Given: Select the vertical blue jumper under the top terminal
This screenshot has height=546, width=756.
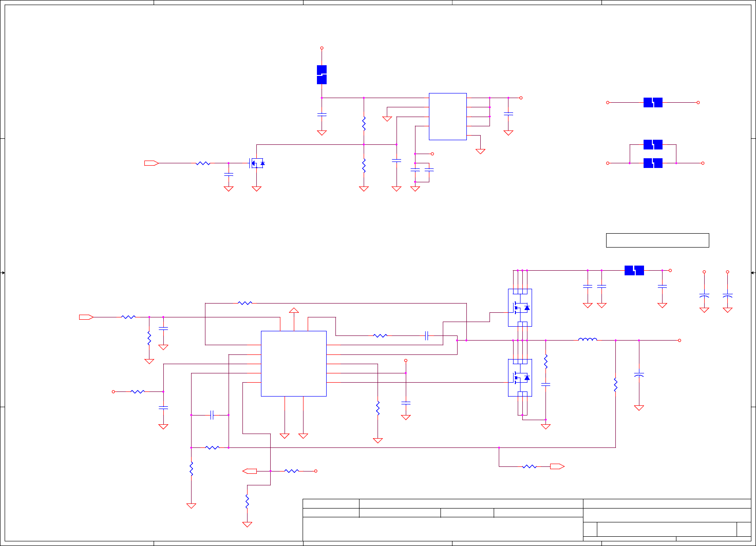Looking at the screenshot, I should [322, 75].
